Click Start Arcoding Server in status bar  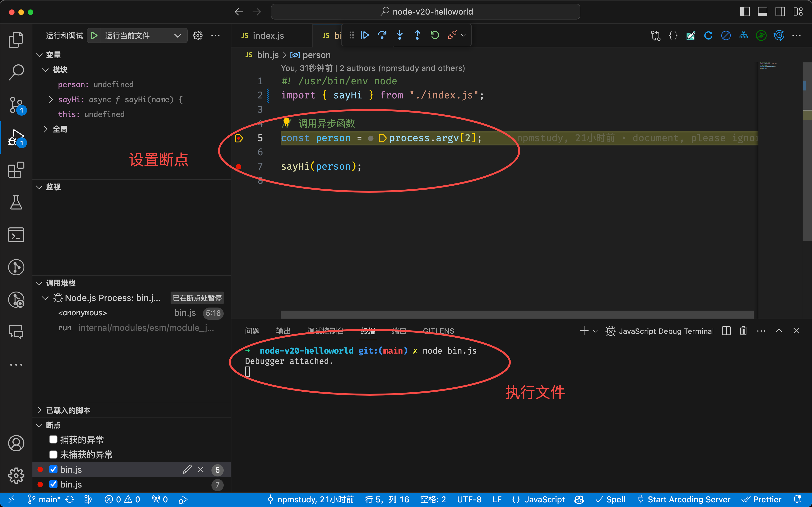pos(684,500)
